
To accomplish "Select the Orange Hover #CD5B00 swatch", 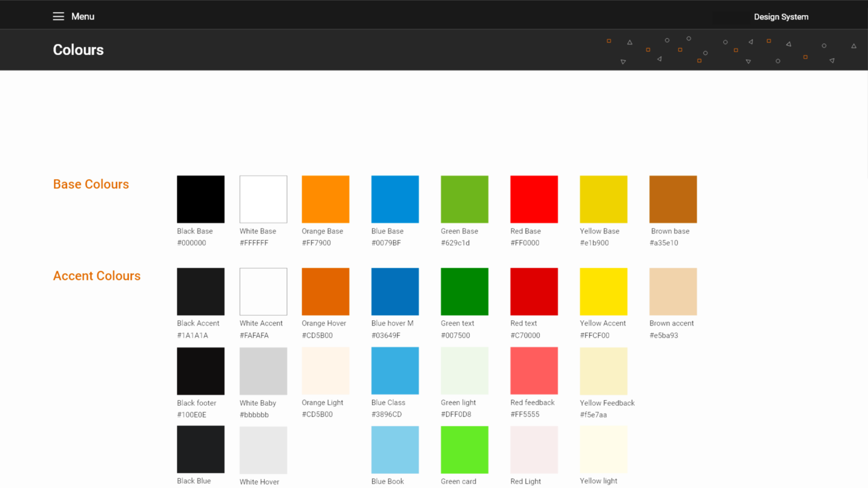I will coord(325,291).
